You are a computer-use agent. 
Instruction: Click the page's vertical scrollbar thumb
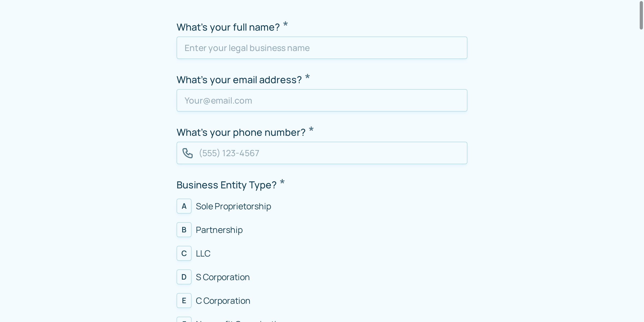[x=641, y=16]
